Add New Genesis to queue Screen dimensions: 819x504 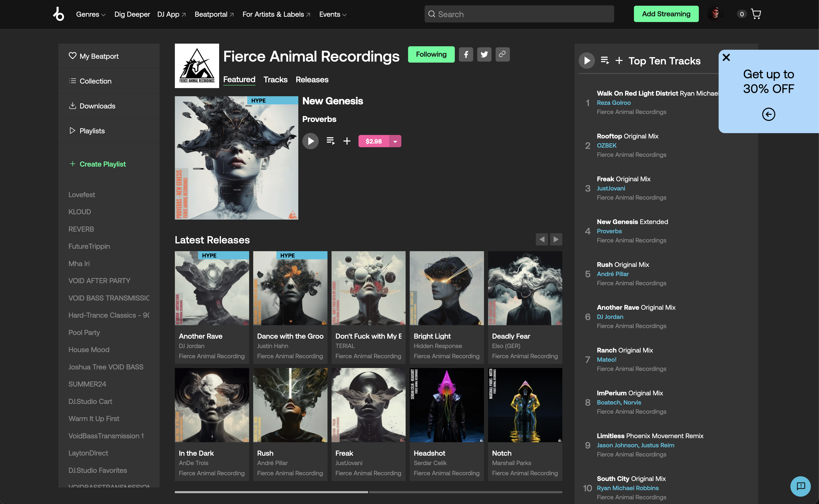coord(330,141)
